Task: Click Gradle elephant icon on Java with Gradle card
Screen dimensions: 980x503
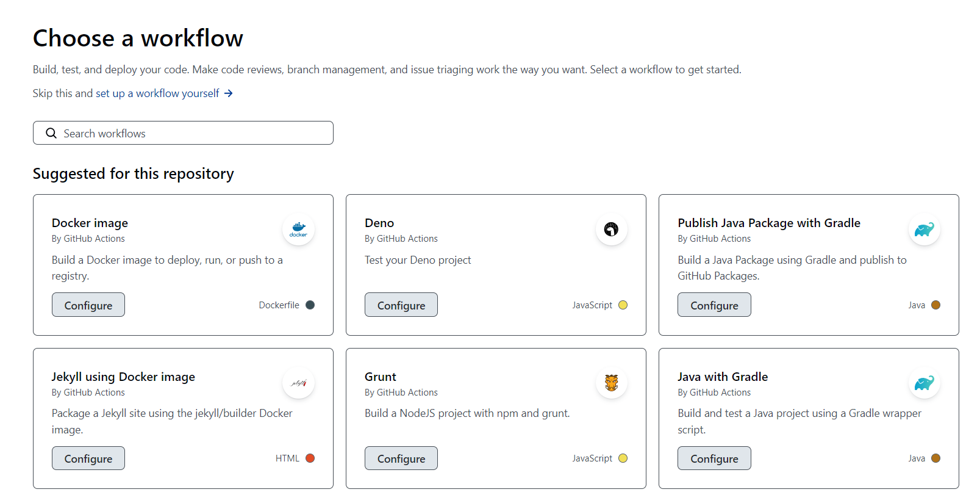Action: pyautogui.click(x=925, y=383)
